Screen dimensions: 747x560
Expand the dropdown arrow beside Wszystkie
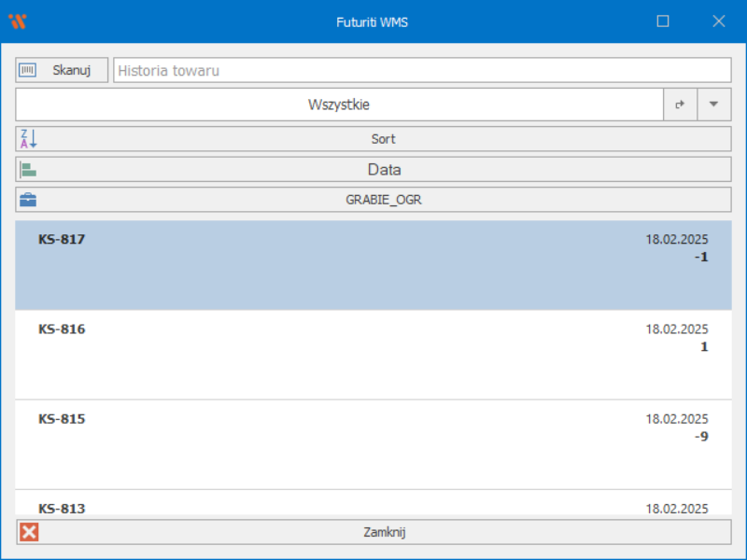point(714,105)
